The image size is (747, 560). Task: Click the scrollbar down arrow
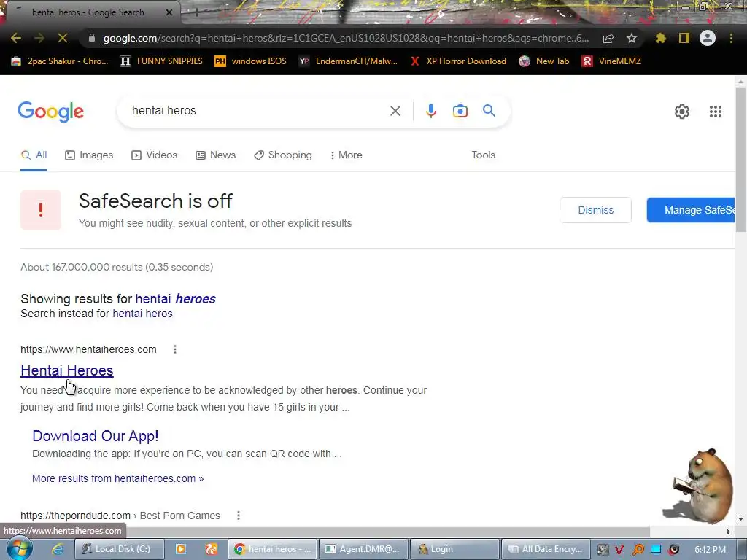pyautogui.click(x=741, y=519)
